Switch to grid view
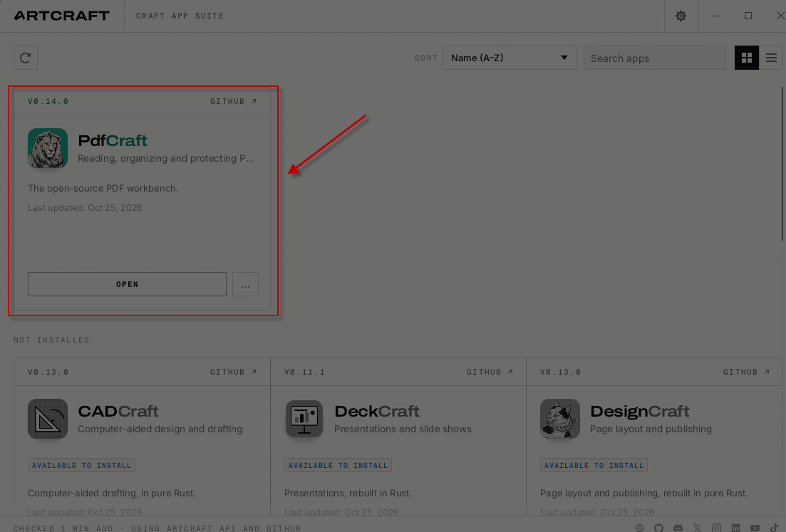The height and width of the screenshot is (532, 786). pos(746,58)
